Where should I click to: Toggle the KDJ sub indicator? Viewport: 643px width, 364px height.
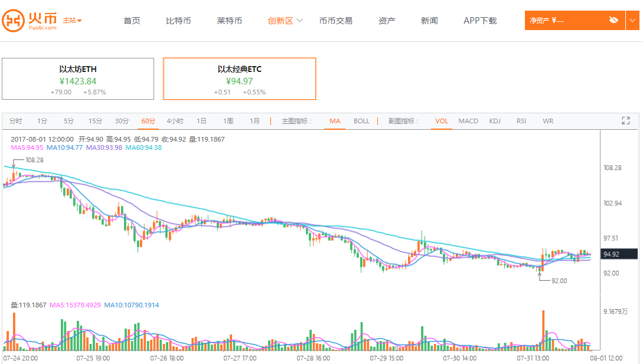pyautogui.click(x=494, y=121)
